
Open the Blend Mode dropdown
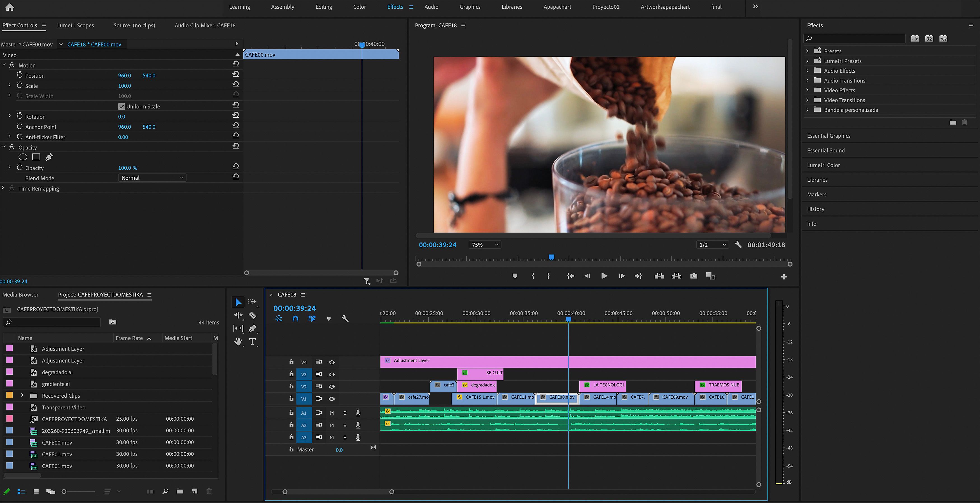(152, 178)
